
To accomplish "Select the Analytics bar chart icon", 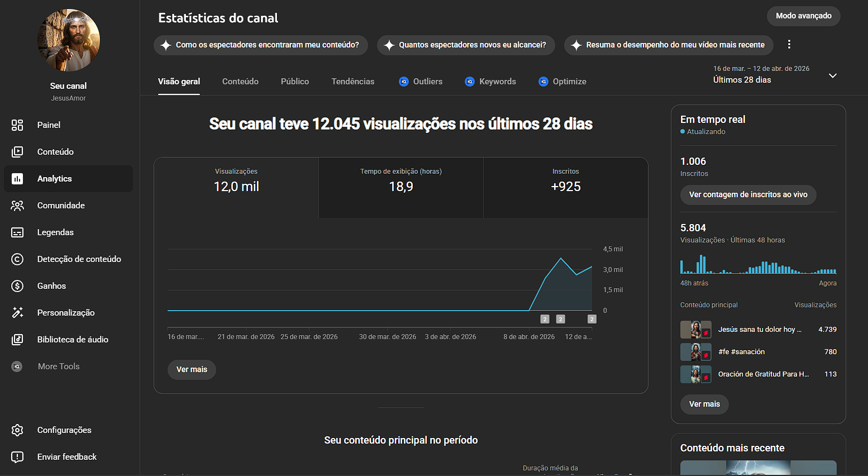I will (17, 179).
